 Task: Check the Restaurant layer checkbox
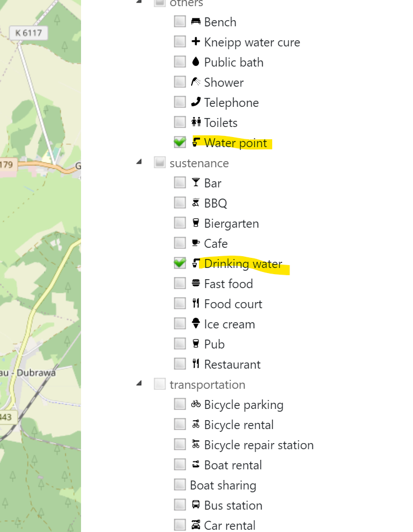tap(179, 364)
